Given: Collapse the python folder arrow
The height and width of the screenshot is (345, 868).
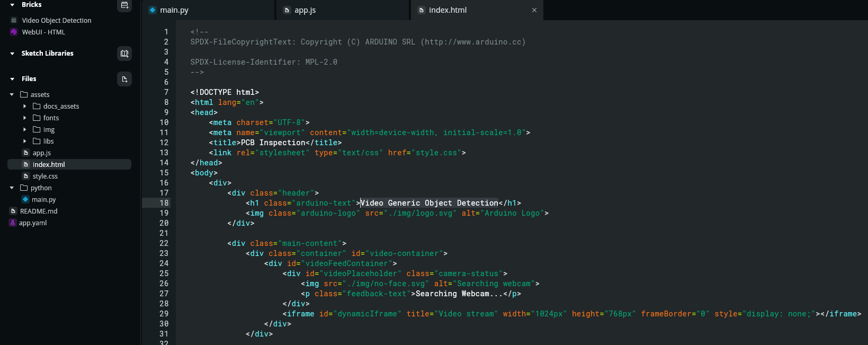Looking at the screenshot, I should pyautogui.click(x=12, y=188).
